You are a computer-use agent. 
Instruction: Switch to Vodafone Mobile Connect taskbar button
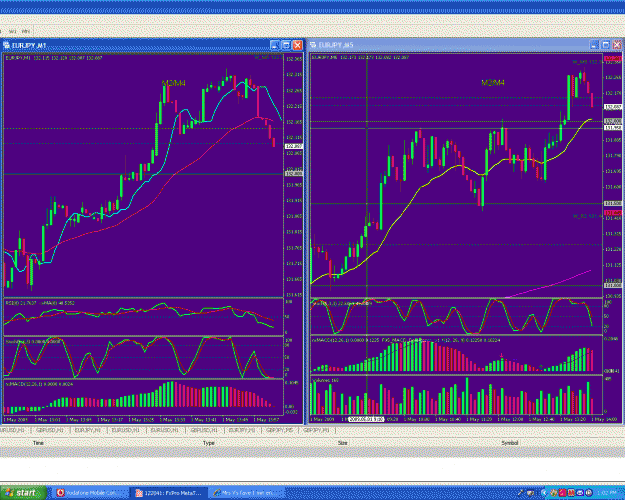click(90, 493)
